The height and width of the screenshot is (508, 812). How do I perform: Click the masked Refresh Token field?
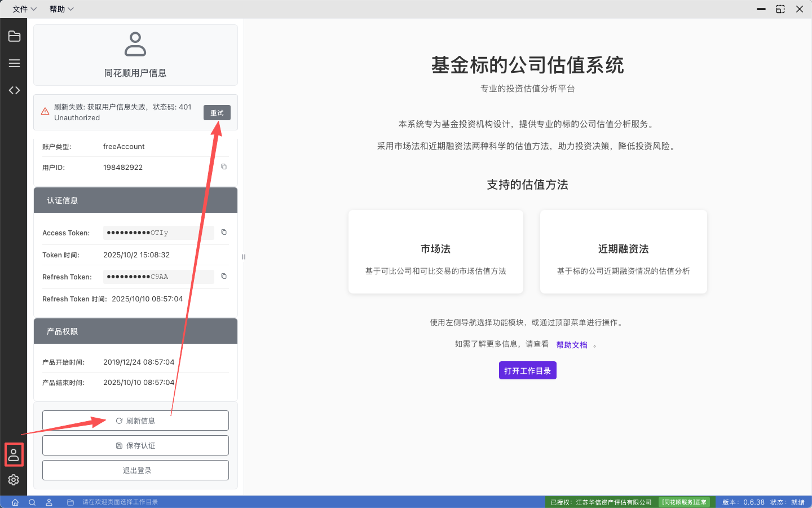pyautogui.click(x=158, y=277)
